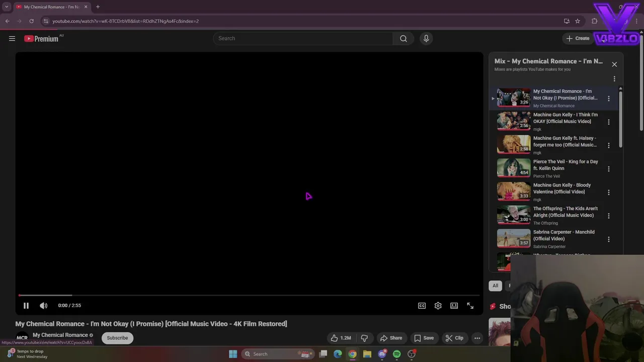
Task: Submit search with magnifier button
Action: pyautogui.click(x=404, y=38)
